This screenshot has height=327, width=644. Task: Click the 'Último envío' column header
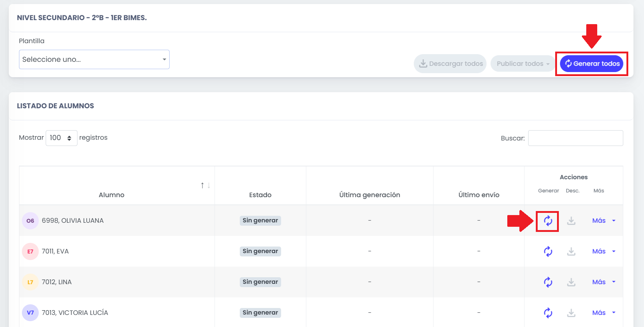(x=479, y=195)
